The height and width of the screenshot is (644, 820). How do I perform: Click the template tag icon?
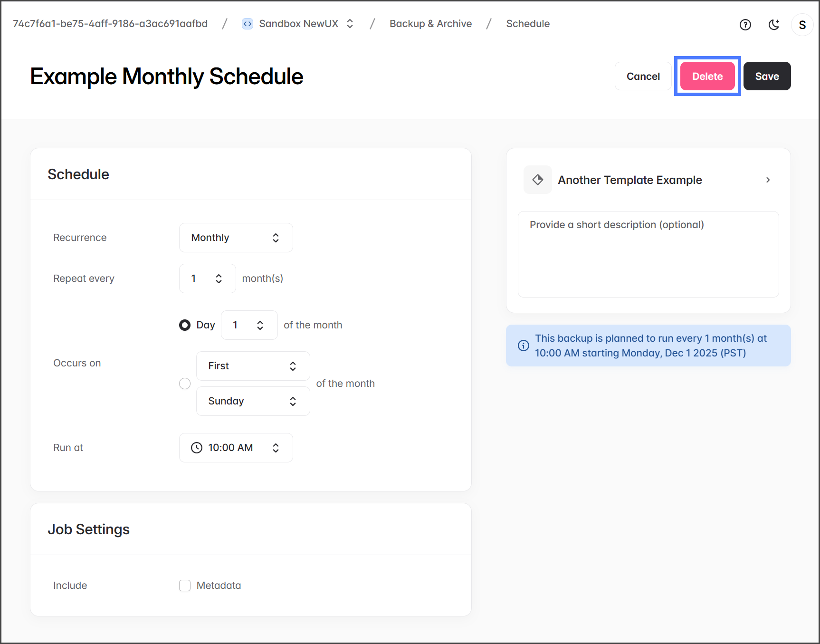[537, 180]
